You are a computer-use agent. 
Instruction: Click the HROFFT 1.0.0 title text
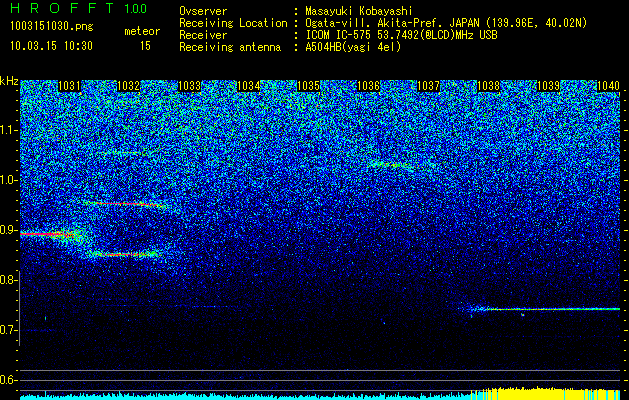click(x=78, y=8)
